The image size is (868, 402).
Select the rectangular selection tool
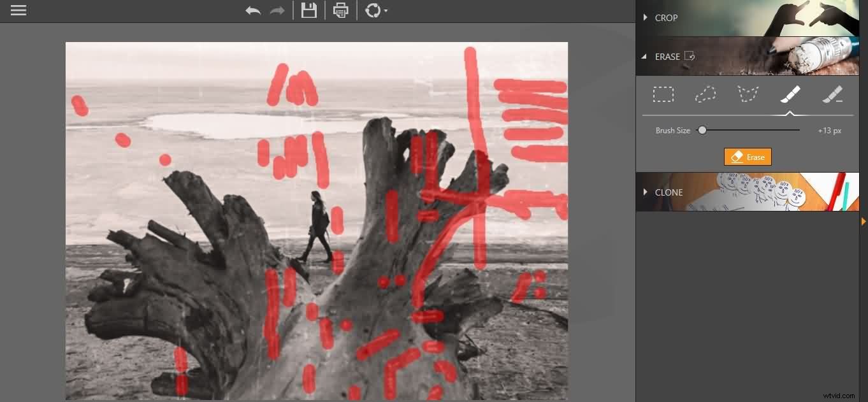[663, 94]
